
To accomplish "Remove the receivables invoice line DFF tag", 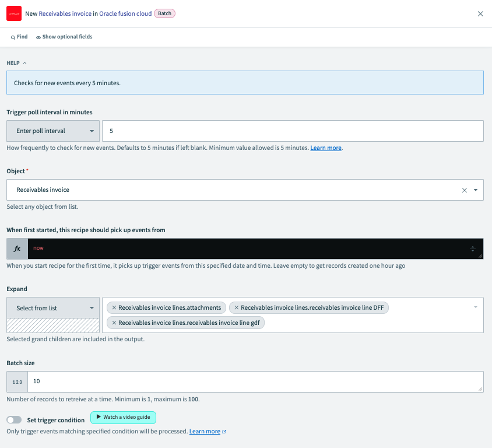I will pos(237,308).
